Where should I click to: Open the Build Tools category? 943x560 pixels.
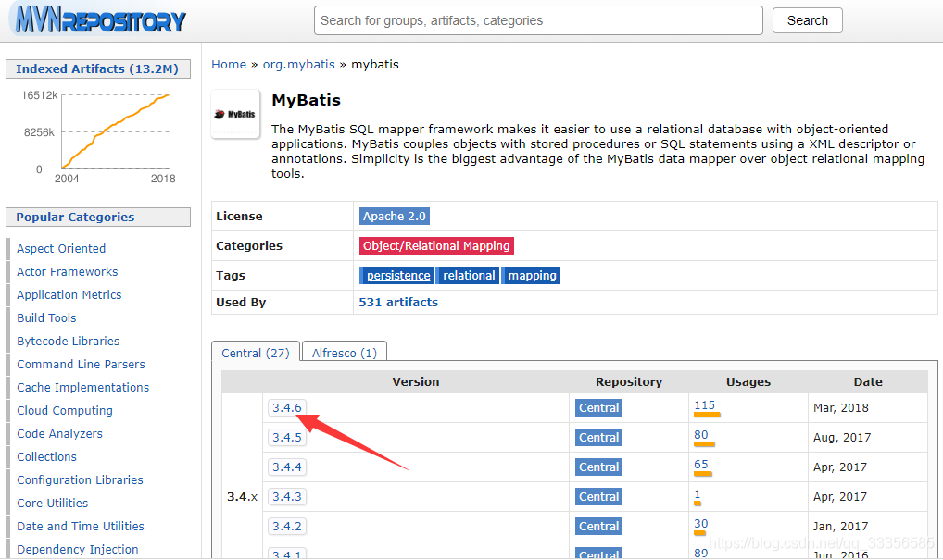(46, 317)
